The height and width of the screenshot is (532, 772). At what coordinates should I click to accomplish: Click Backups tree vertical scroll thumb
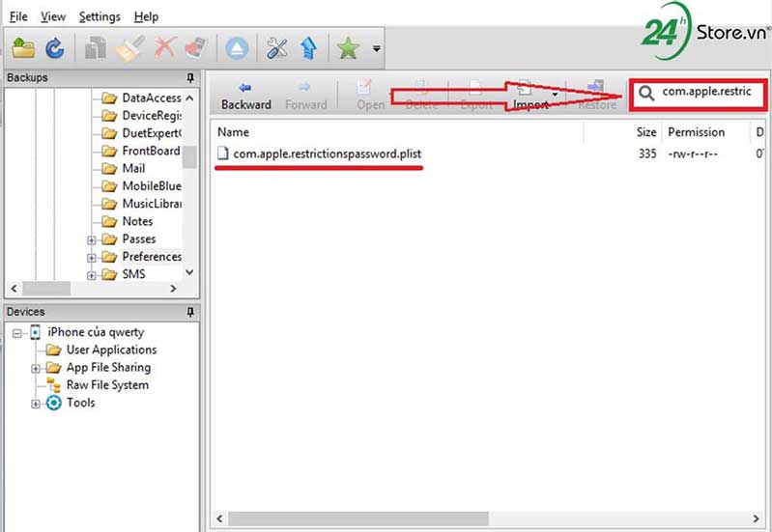pyautogui.click(x=189, y=157)
